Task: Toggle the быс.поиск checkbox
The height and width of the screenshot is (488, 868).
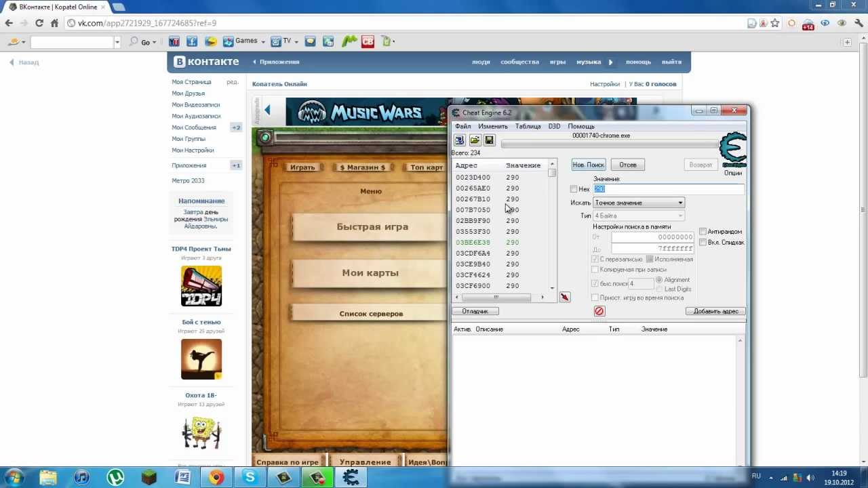Action: tap(595, 283)
